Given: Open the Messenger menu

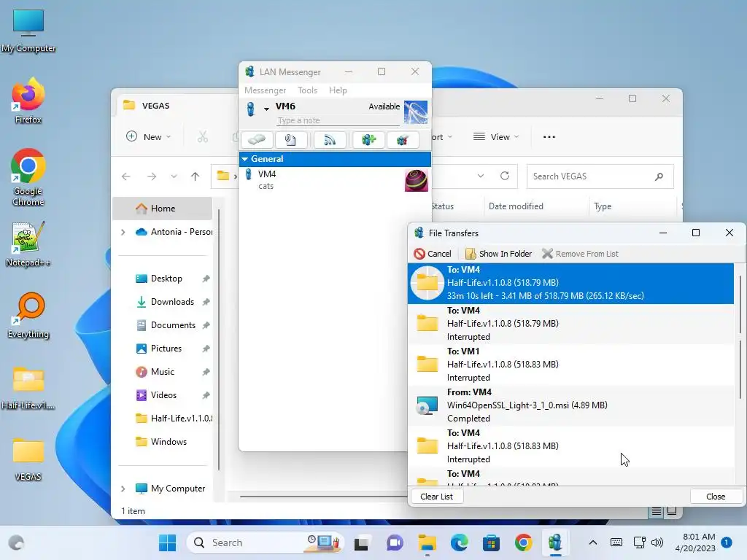Looking at the screenshot, I should click(265, 90).
